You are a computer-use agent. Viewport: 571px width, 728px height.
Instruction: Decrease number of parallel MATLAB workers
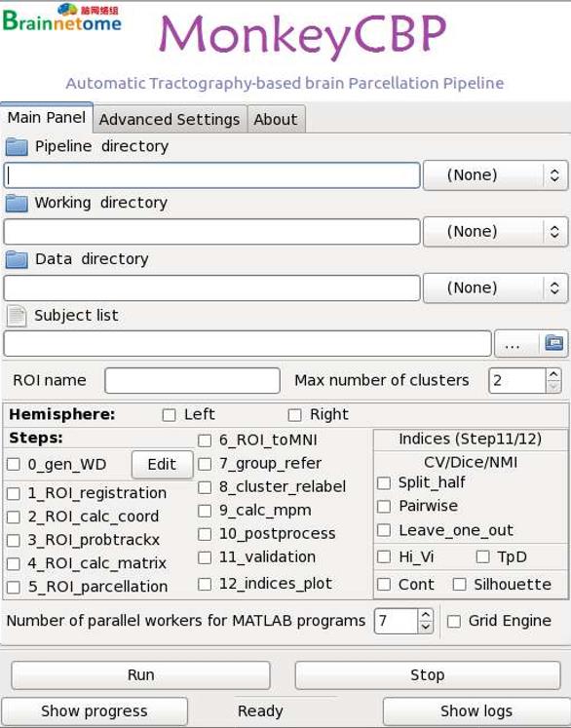tap(425, 627)
